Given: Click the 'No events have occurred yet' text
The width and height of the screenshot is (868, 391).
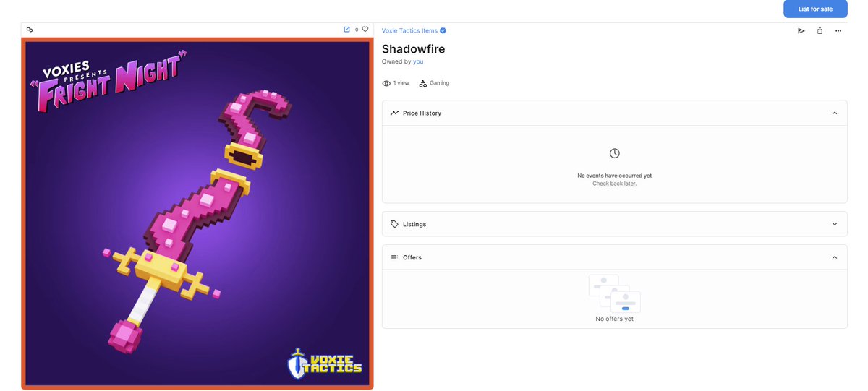Looking at the screenshot, I should click(614, 176).
